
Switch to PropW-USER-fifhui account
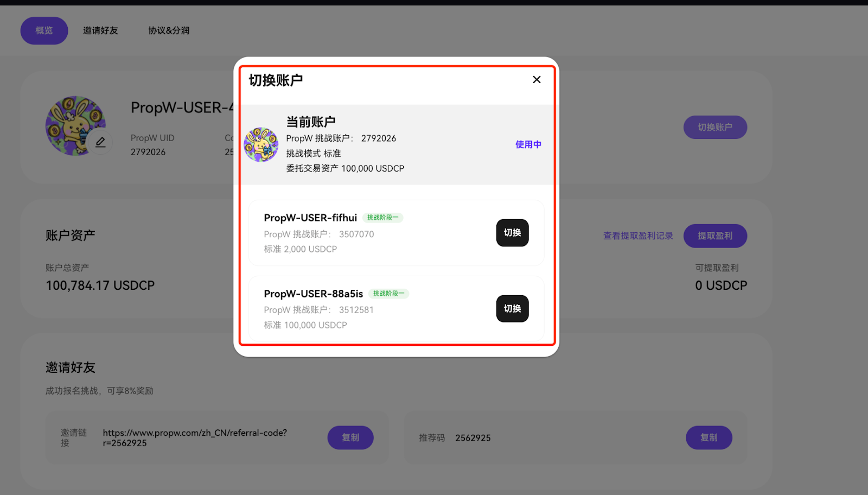tap(512, 233)
